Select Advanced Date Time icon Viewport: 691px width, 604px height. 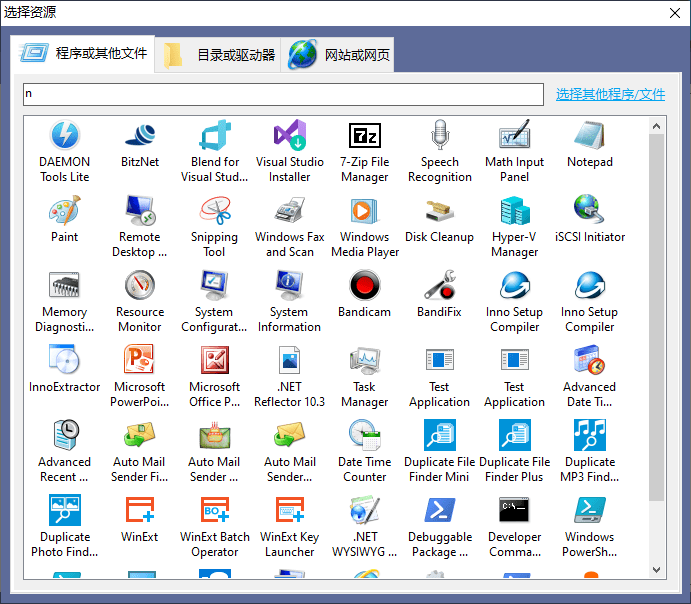point(589,360)
